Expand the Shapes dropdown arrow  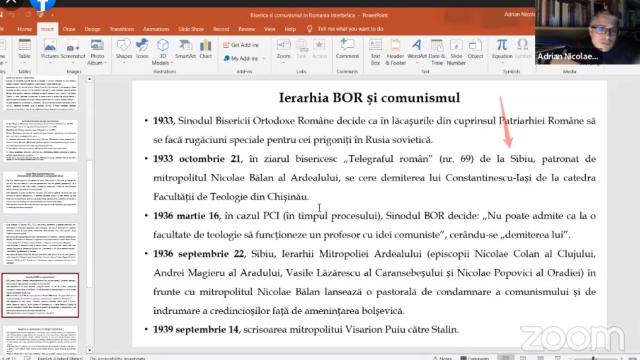tap(124, 63)
